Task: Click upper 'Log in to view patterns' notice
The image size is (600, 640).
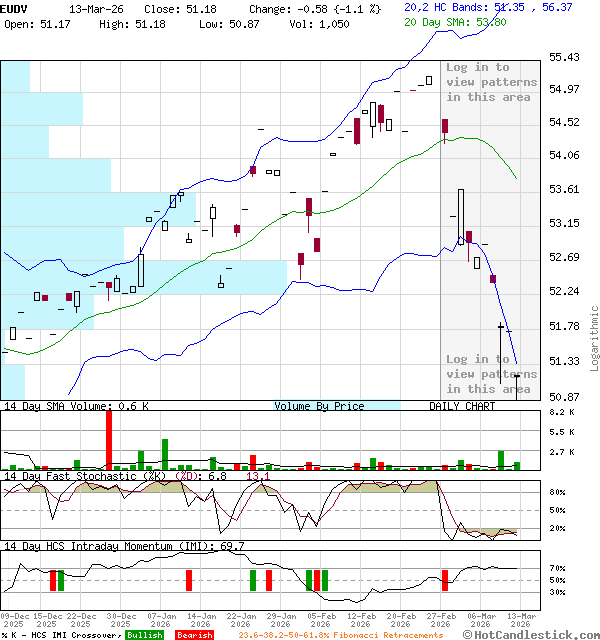Action: click(491, 82)
